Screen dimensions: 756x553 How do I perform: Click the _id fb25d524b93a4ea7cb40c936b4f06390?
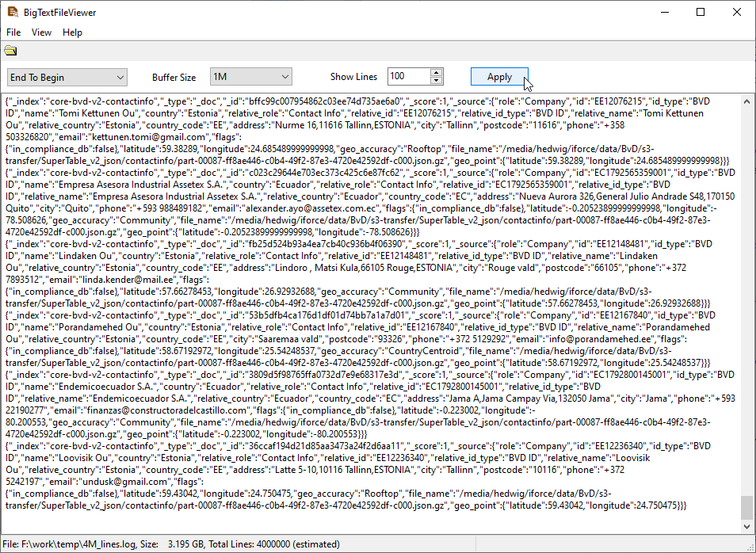point(326,244)
